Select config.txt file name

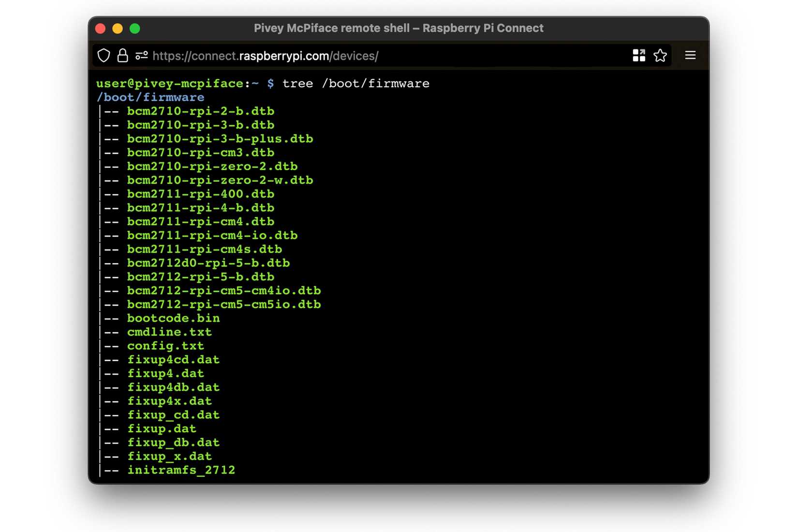(x=166, y=346)
